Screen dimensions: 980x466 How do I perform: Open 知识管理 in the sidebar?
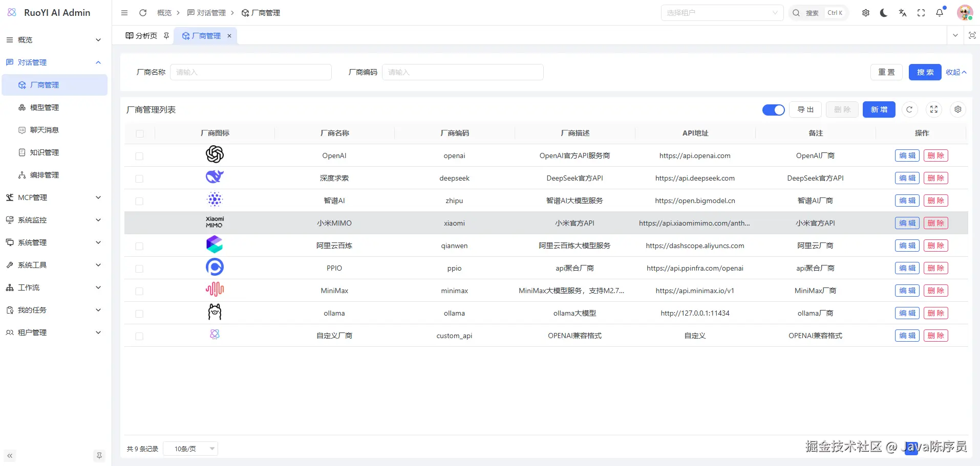coord(55,152)
